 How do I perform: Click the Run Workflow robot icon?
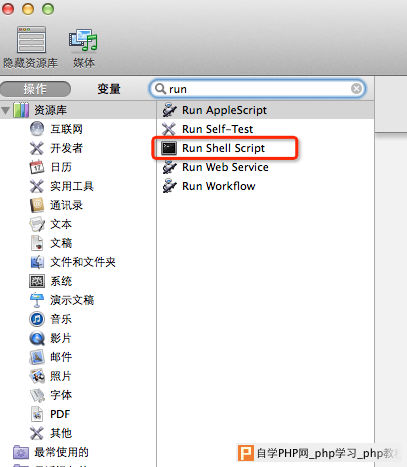(x=169, y=186)
